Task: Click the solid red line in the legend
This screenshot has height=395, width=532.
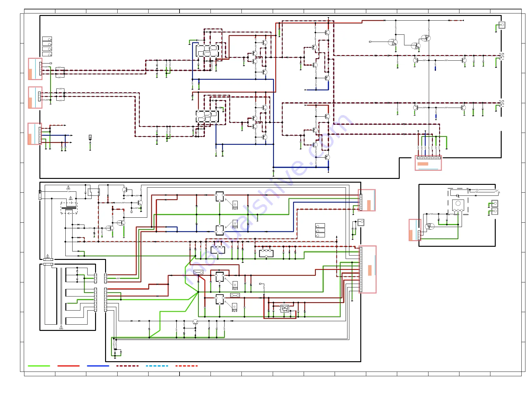Action: 68,366
